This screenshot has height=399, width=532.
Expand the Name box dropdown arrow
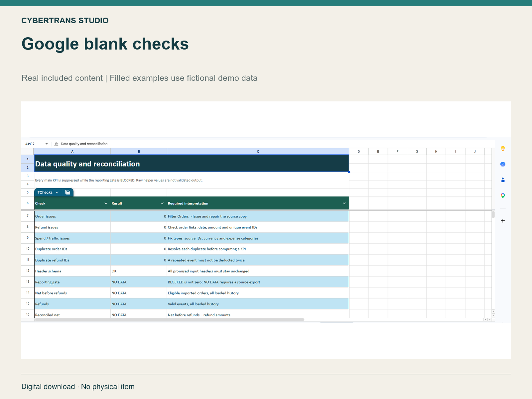(47, 144)
